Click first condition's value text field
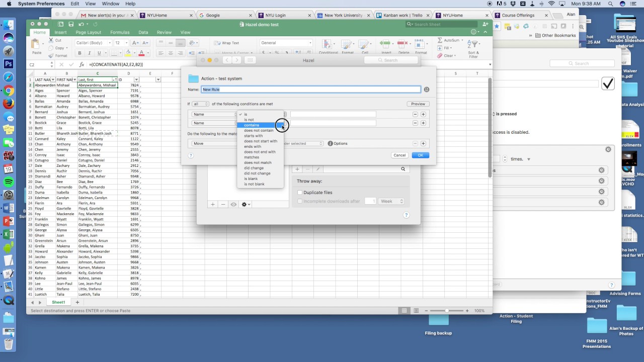644x362 pixels. [x=333, y=114]
